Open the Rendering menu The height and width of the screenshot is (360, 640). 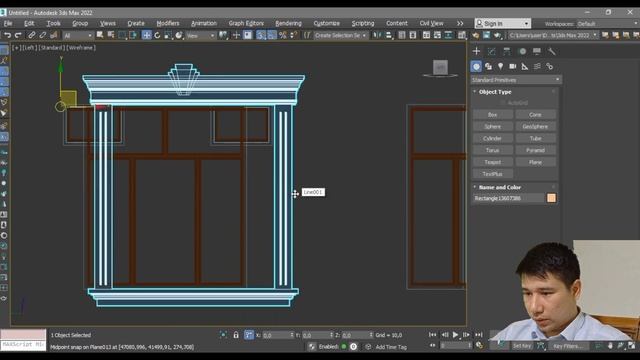tap(289, 23)
